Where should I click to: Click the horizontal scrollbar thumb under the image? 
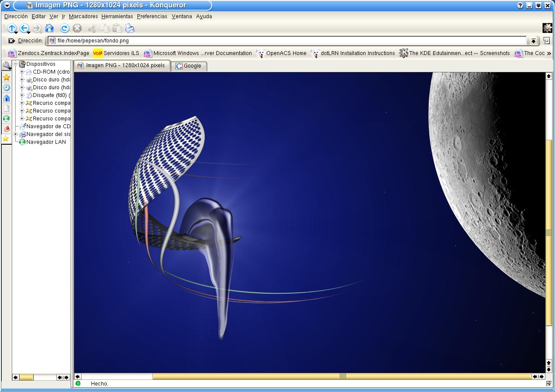click(342, 376)
